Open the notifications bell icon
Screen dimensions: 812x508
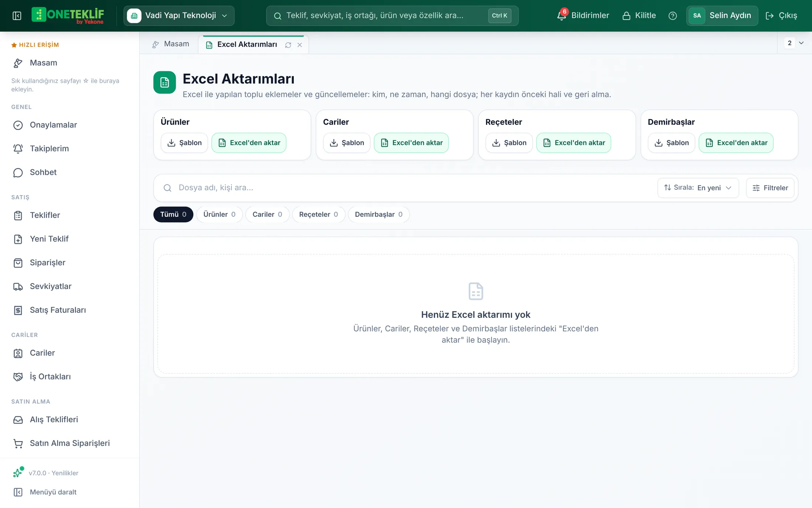[x=561, y=16]
